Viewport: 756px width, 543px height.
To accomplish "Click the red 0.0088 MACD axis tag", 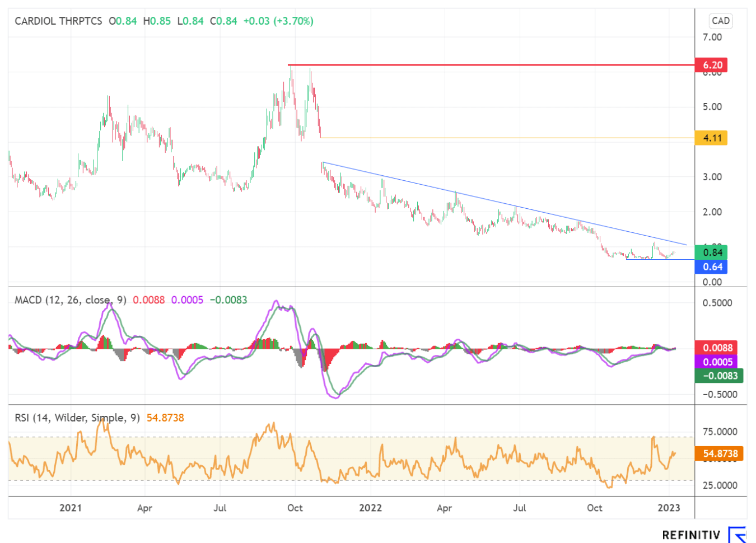I will [x=717, y=348].
